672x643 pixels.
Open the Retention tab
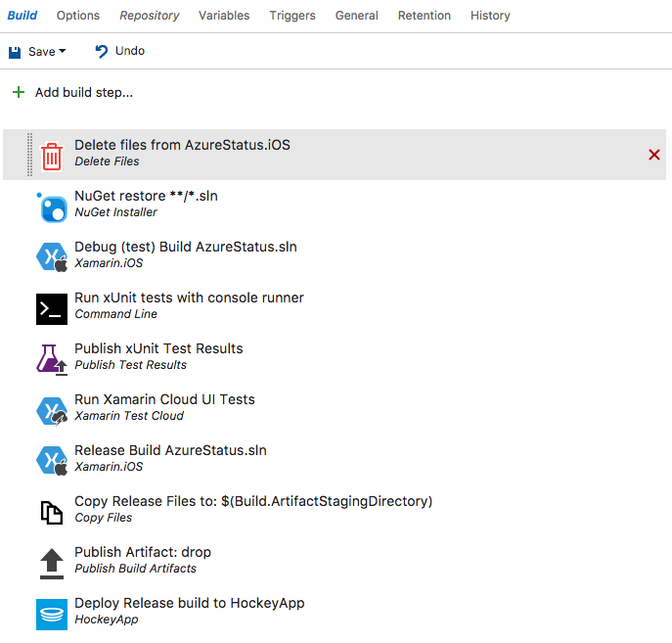point(425,16)
